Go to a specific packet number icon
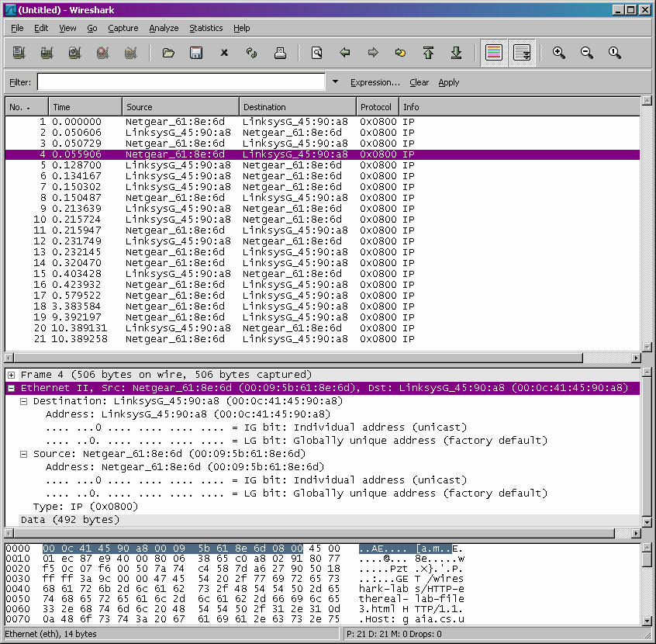The image size is (656, 644). click(400, 53)
